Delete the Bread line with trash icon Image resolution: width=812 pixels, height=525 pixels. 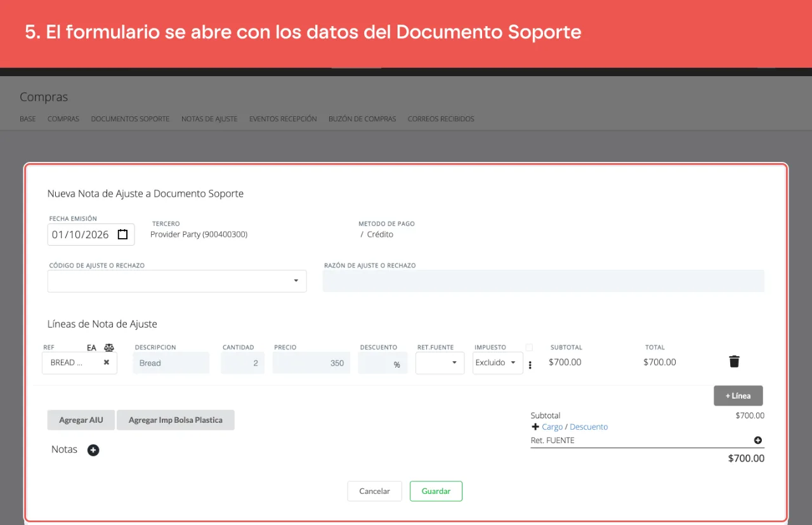(x=734, y=362)
